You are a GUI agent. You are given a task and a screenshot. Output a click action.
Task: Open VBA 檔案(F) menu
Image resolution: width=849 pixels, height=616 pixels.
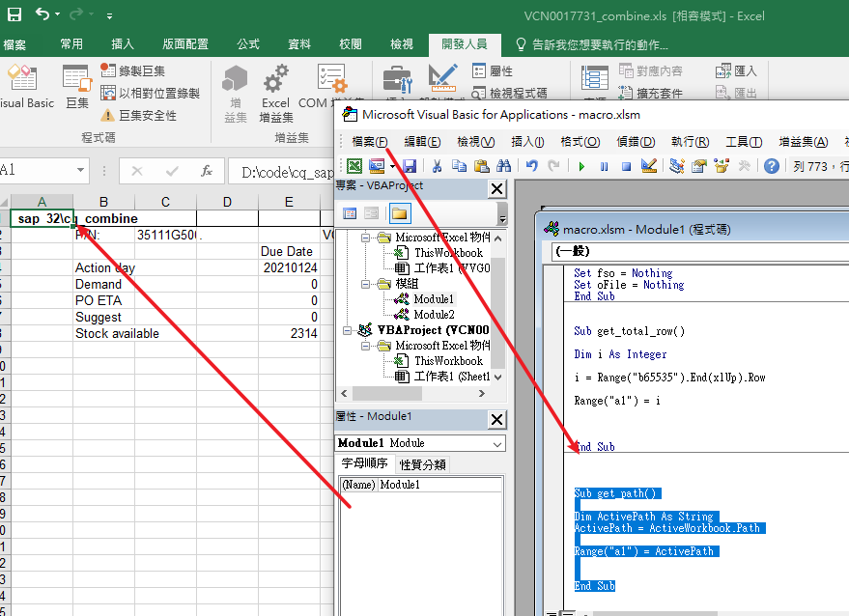pyautogui.click(x=370, y=142)
